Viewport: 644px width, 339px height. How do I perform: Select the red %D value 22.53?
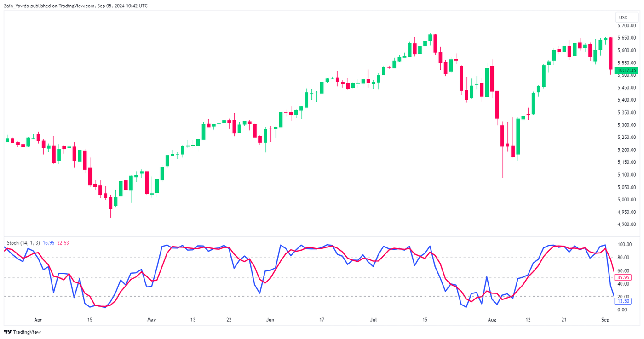[x=63, y=243]
